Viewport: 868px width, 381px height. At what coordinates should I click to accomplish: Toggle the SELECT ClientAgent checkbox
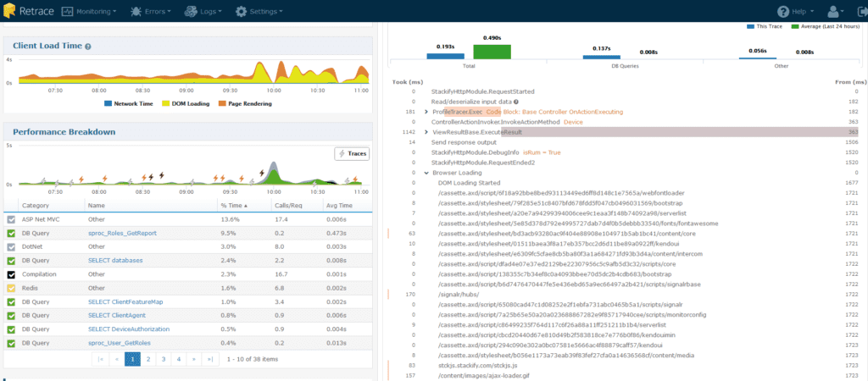(12, 315)
